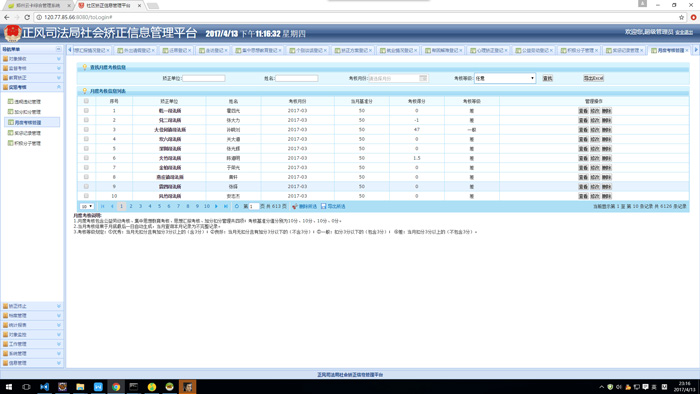The width and height of the screenshot is (700, 394).
Task: Expand the 对象接收 sidebar section
Action: coord(32,58)
